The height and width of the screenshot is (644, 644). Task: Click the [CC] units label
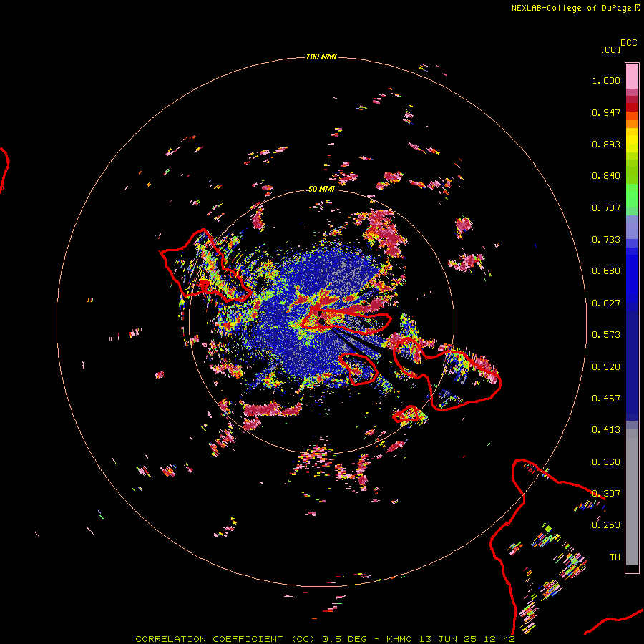tap(610, 49)
